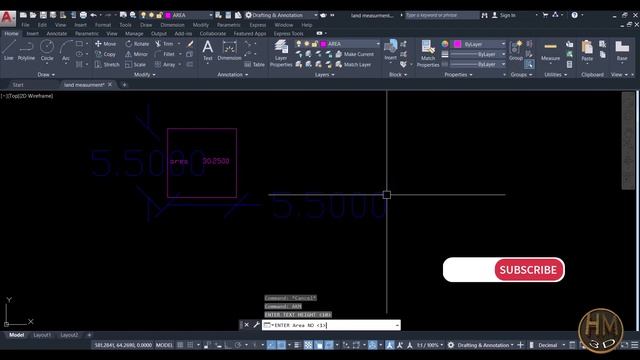
Task: Select the Line tool
Action: [9, 51]
